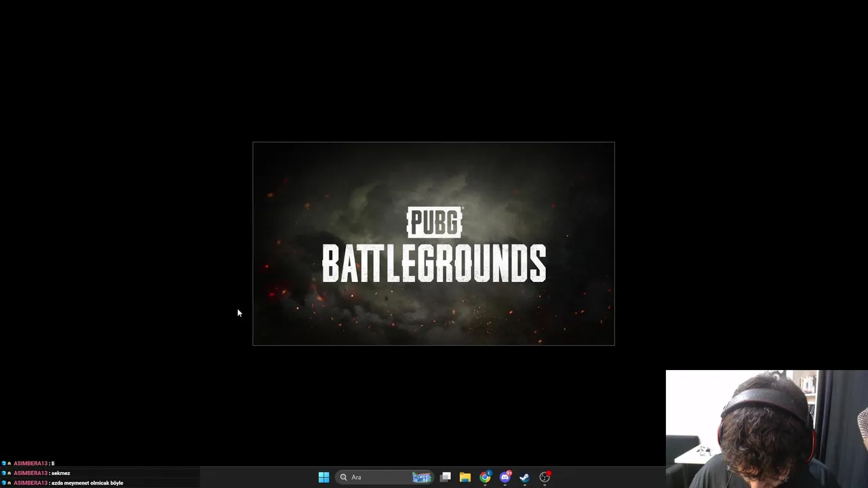Click the taskbar search box labeled Ara
Screen dimensions: 868x488
tap(384, 477)
